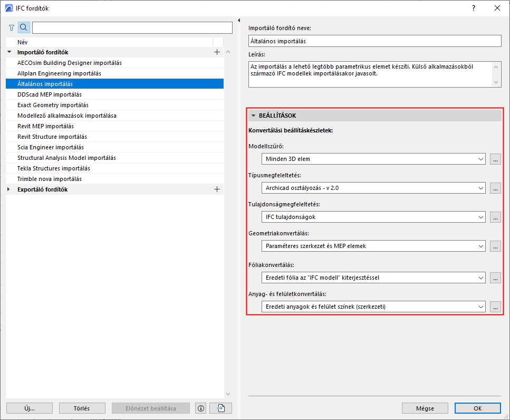Screen dimensions: 510x420
Task: Click the help question mark icon
Action: [x=474, y=8]
